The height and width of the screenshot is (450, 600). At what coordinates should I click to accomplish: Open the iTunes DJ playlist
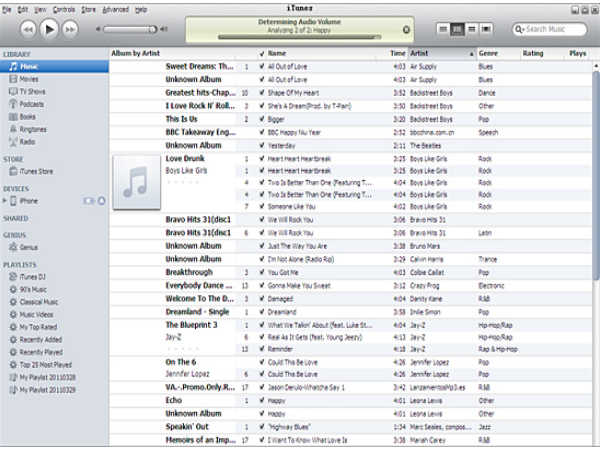click(x=33, y=275)
